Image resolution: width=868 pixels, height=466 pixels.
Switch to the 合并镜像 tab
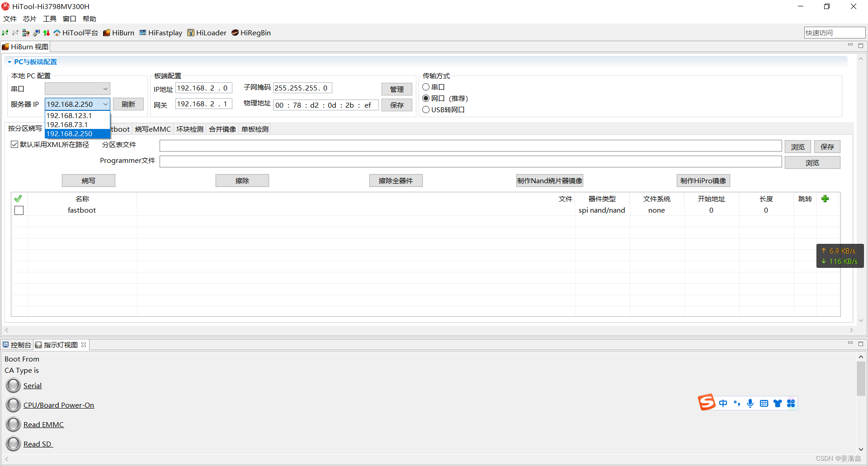222,129
